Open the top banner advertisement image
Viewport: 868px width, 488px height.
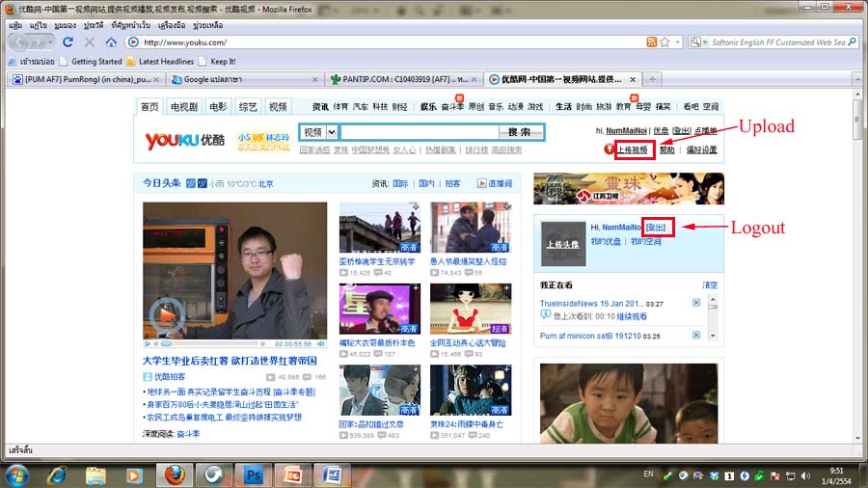(628, 189)
